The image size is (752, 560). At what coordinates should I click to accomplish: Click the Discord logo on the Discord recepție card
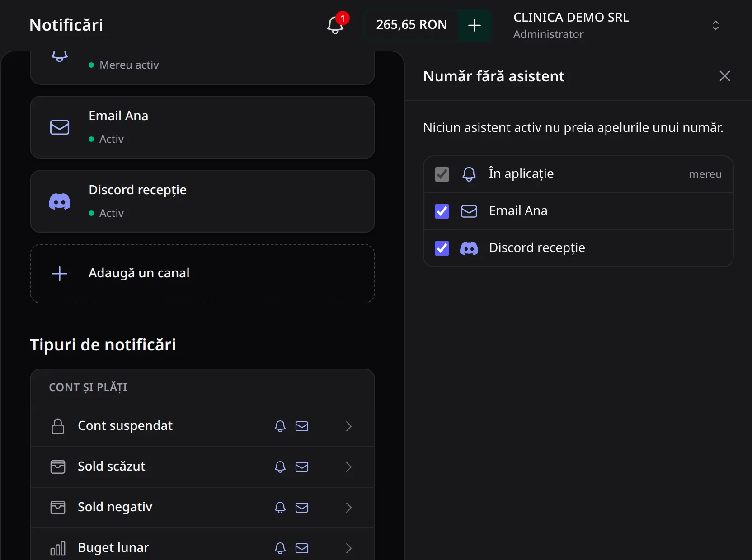pyautogui.click(x=60, y=201)
